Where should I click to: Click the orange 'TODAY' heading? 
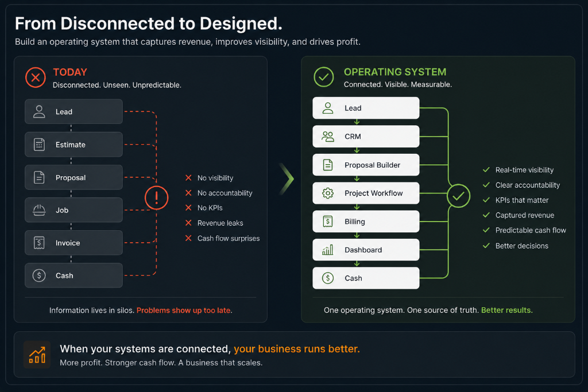[x=70, y=72]
